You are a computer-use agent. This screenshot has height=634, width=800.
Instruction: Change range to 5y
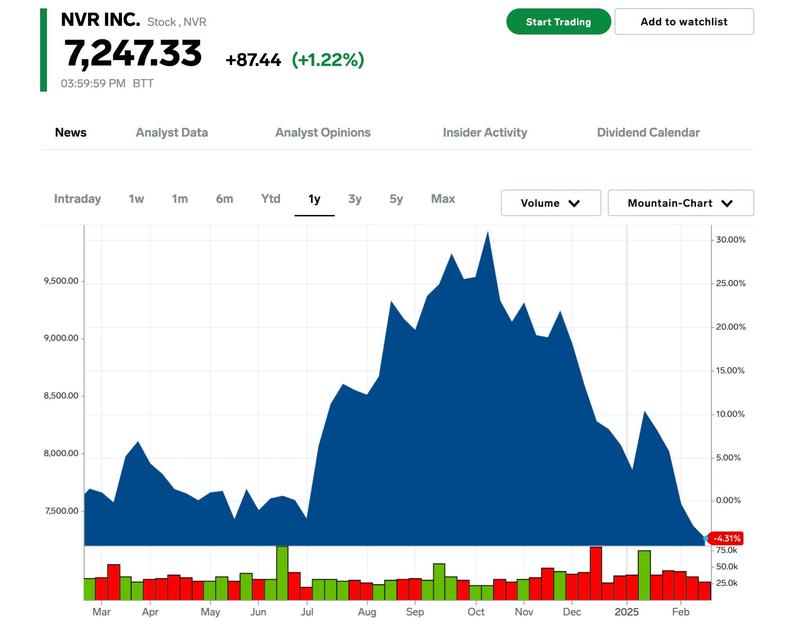[x=396, y=199]
